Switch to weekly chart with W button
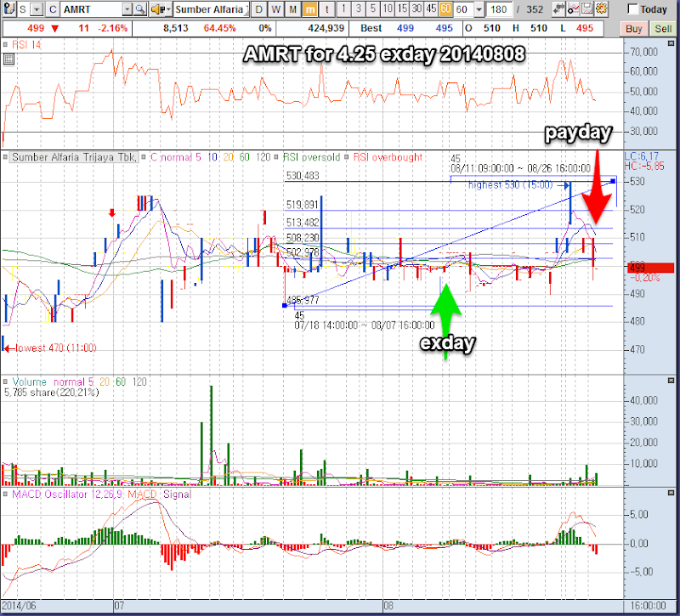 (x=275, y=9)
